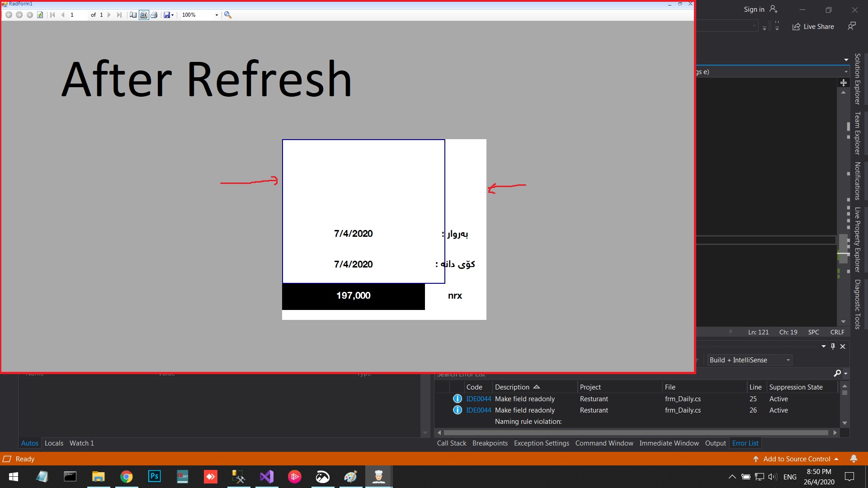Open the Output tab
868x488 pixels.
tap(715, 443)
